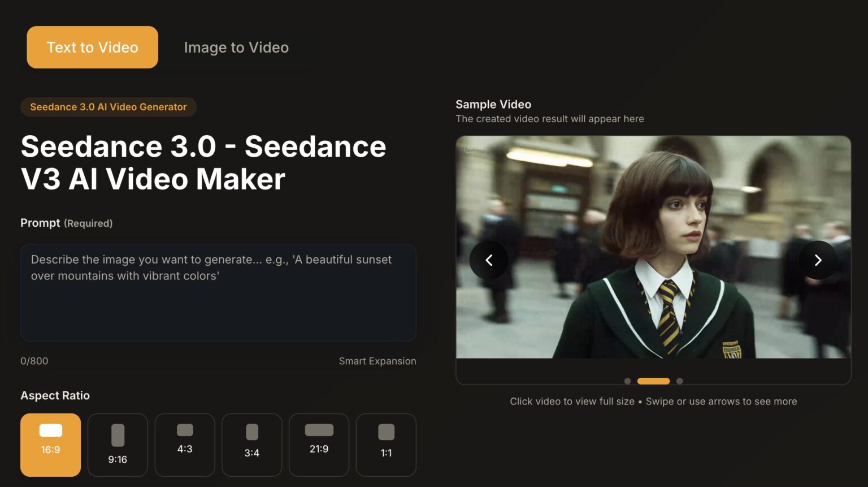Pick the 1:1 square aspect ratio
The width and height of the screenshot is (868, 487).
click(386, 445)
